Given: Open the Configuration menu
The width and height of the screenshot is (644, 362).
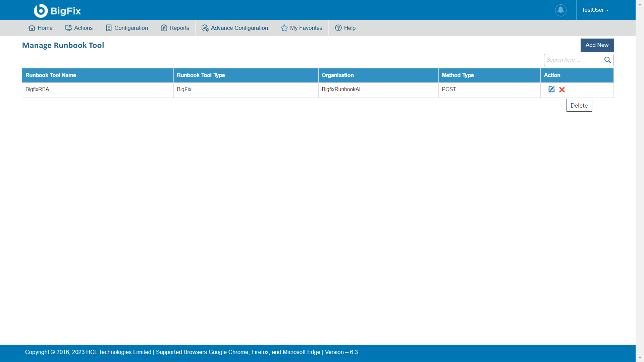Looking at the screenshot, I should click(127, 28).
